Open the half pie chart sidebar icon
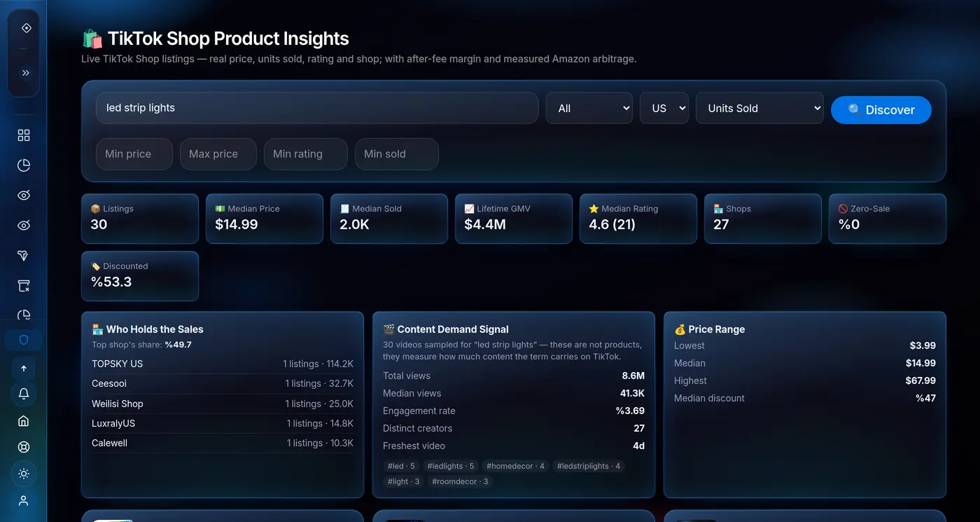 point(24,315)
